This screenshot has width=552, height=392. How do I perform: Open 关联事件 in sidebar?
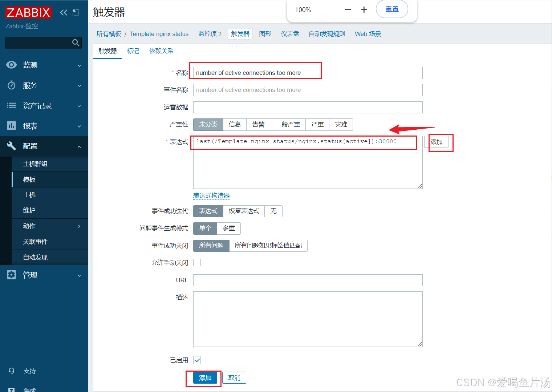(x=50, y=242)
